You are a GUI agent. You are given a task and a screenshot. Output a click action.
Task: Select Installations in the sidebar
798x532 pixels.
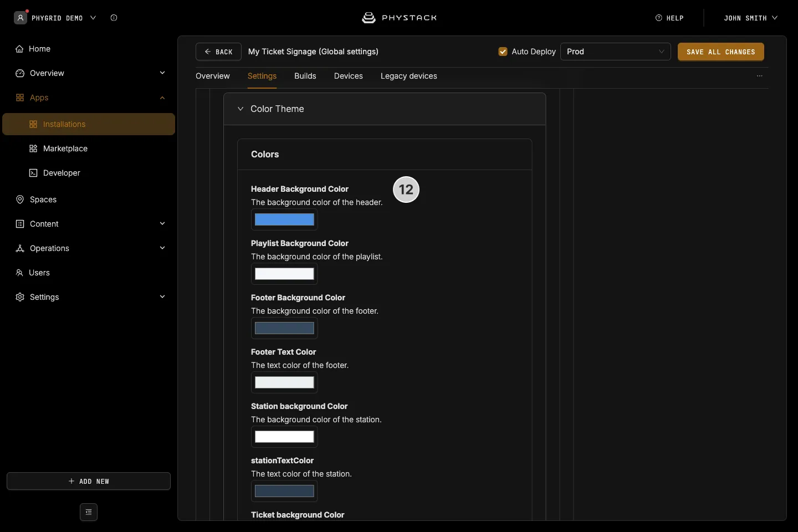pyautogui.click(x=89, y=124)
